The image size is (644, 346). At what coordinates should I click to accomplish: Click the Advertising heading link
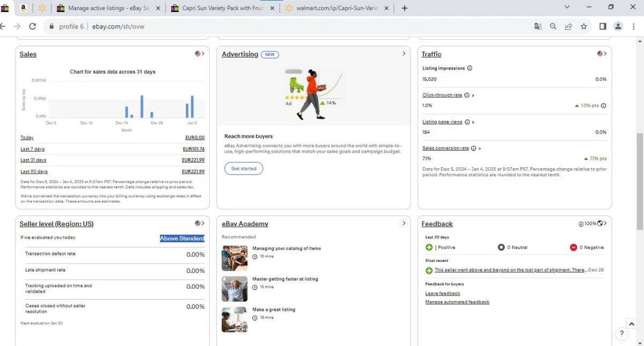coord(240,54)
